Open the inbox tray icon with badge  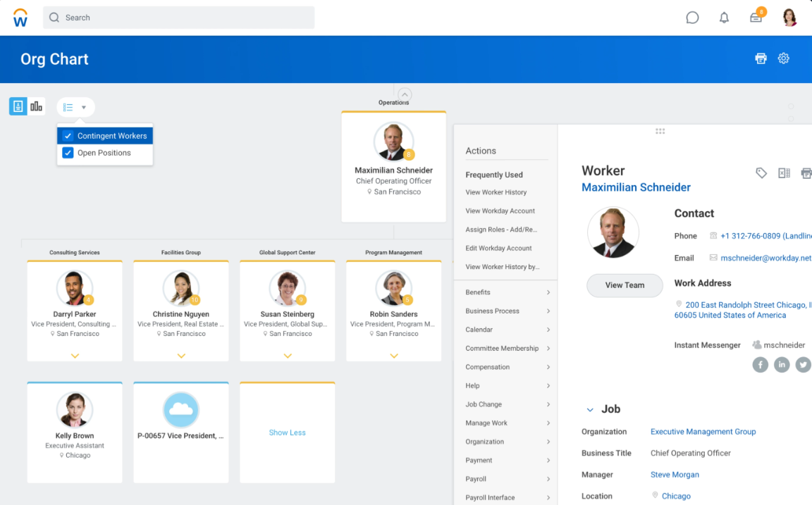coord(756,18)
